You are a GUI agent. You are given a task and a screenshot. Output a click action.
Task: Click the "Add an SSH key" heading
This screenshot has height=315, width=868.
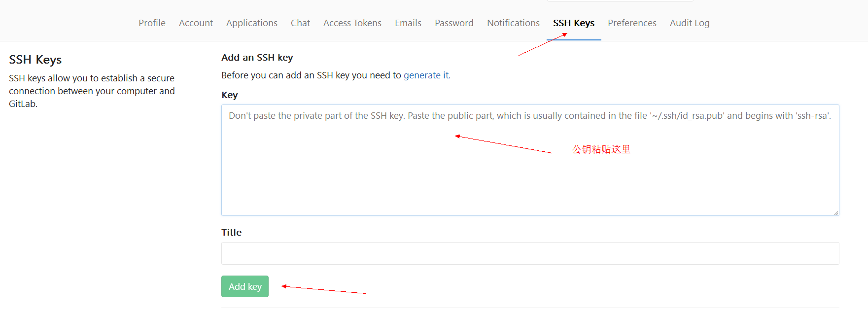(x=257, y=58)
